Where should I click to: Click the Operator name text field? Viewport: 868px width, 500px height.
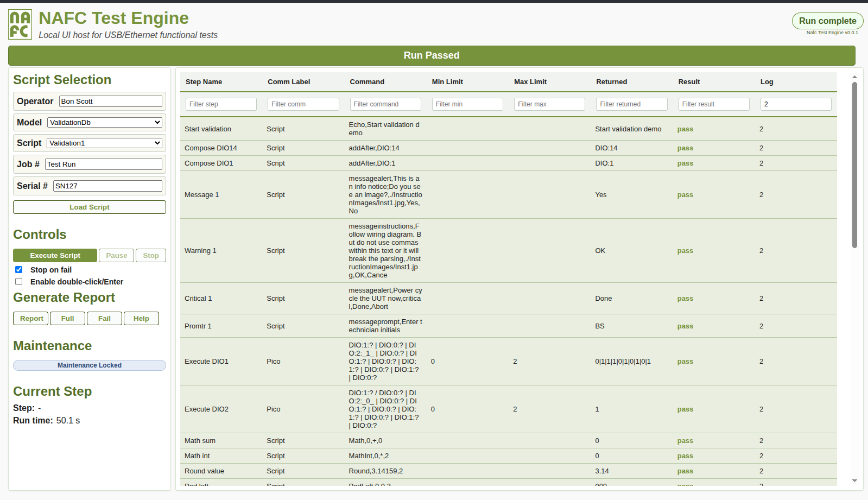111,102
